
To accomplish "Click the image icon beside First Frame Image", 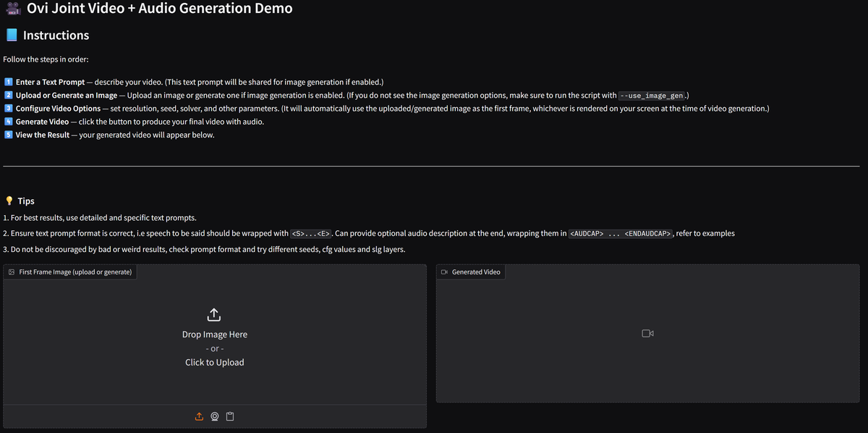I will tap(12, 272).
